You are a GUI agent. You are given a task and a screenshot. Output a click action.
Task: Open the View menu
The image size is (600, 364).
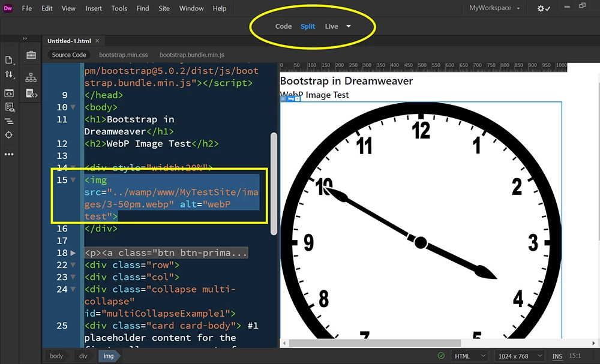(68, 8)
